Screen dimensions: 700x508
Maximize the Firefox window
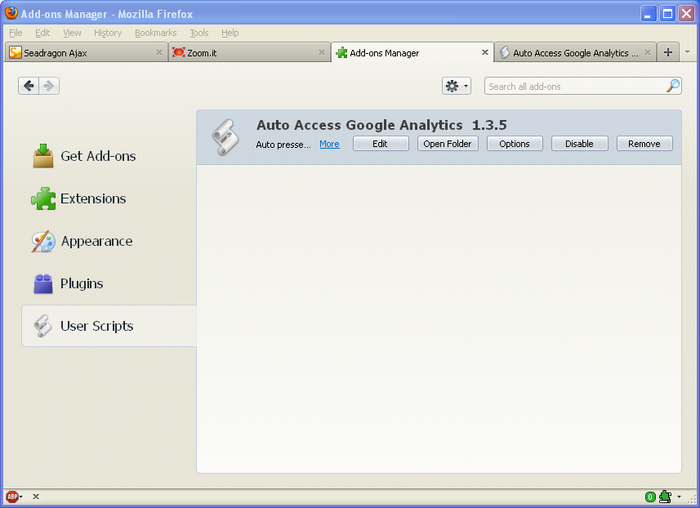click(x=668, y=13)
